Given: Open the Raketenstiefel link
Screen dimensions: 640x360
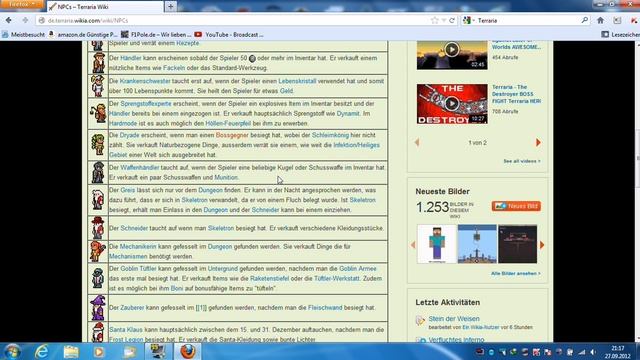Looking at the screenshot, I should pyautogui.click(x=269, y=278).
